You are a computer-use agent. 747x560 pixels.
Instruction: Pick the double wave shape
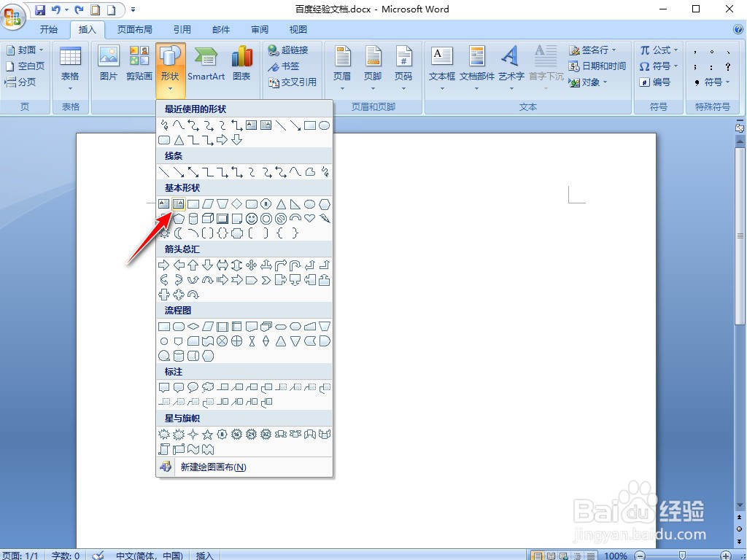[x=208, y=448]
